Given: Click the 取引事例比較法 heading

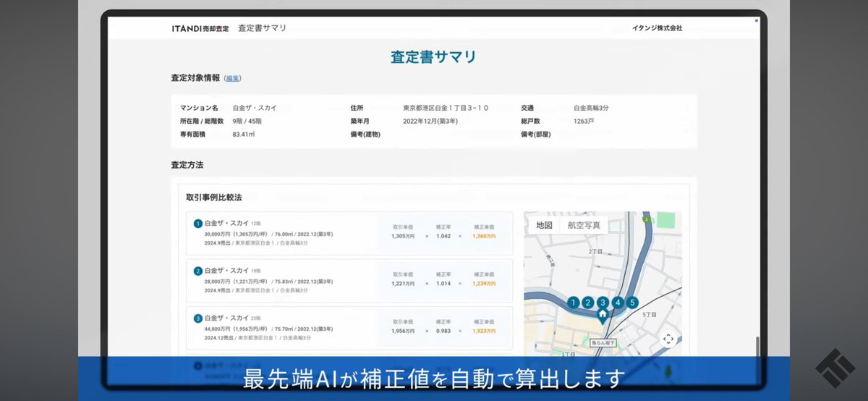Looking at the screenshot, I should click(213, 197).
